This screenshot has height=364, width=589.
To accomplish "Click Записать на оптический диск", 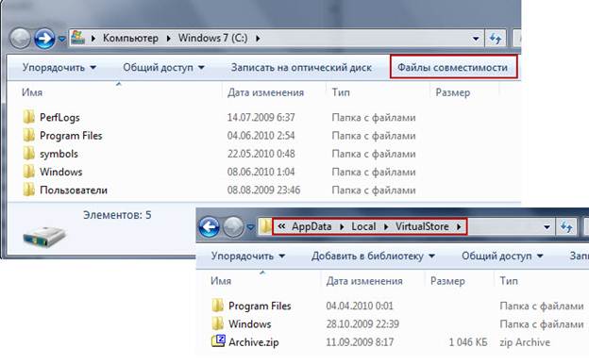I will [301, 68].
